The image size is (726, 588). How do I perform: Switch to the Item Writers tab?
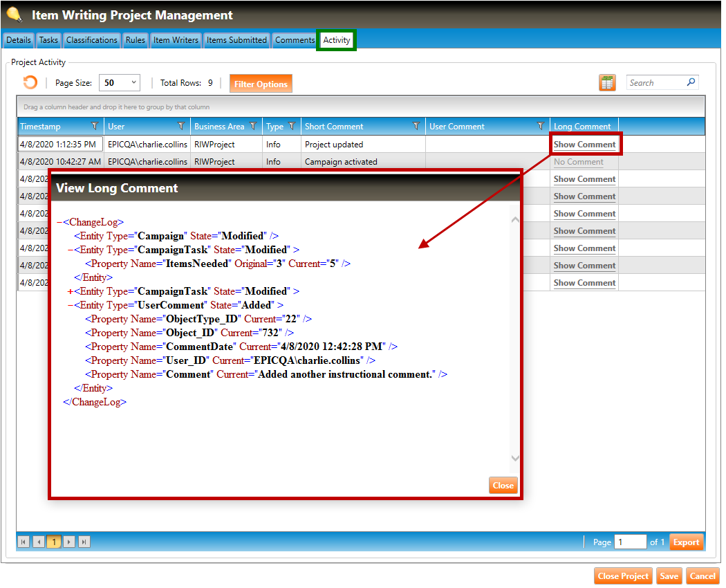tap(176, 40)
